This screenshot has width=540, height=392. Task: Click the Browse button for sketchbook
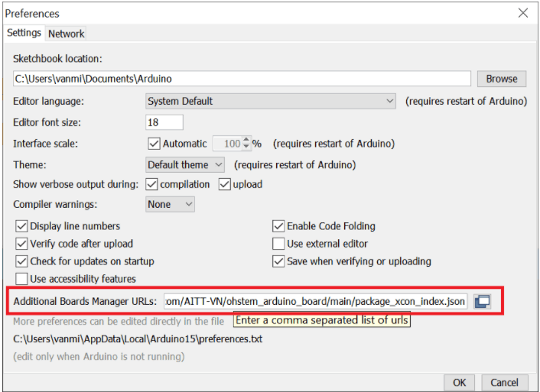(x=502, y=79)
